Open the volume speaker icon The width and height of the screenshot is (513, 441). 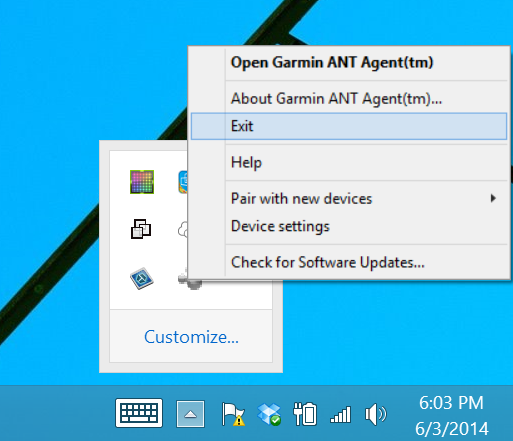click(376, 414)
